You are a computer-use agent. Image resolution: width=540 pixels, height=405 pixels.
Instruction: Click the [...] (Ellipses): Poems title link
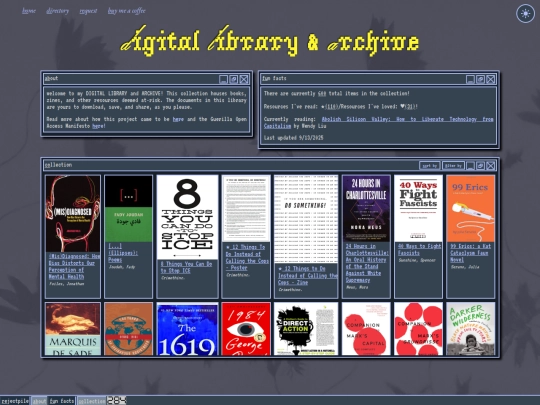(x=123, y=253)
